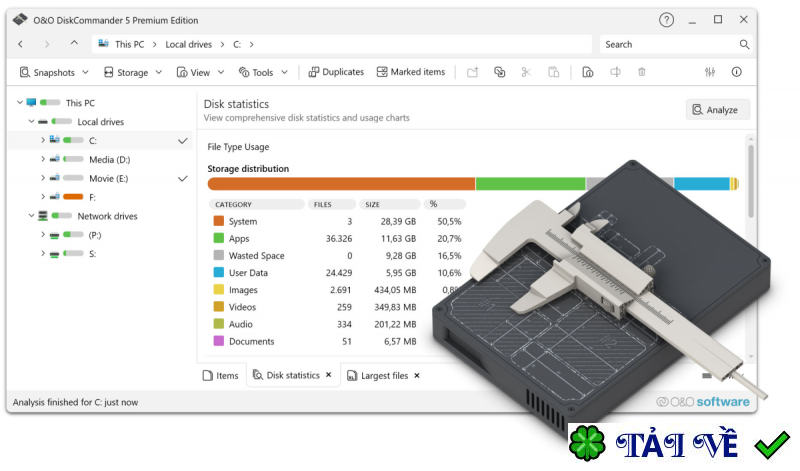Viewport: 800px width, 471px height.
Task: Expand the Movie (E:) node
Action: [x=43, y=178]
